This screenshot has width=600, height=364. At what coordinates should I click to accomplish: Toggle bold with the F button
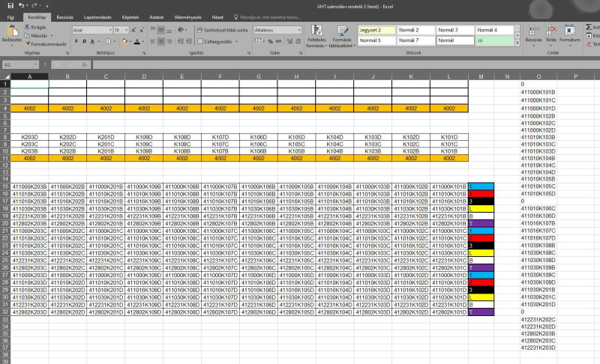[76, 41]
